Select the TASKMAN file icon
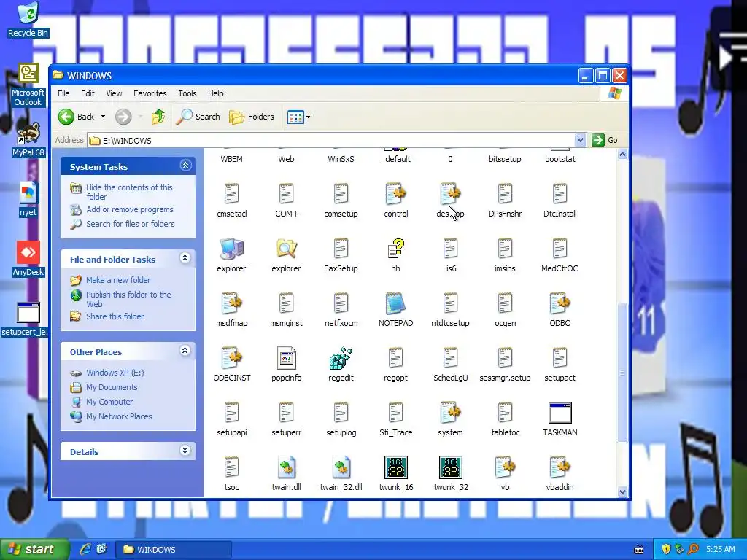 560,413
